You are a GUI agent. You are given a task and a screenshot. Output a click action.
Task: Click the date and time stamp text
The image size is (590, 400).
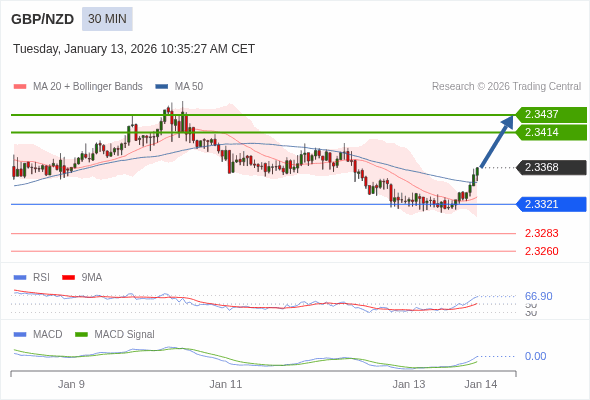coord(134,49)
